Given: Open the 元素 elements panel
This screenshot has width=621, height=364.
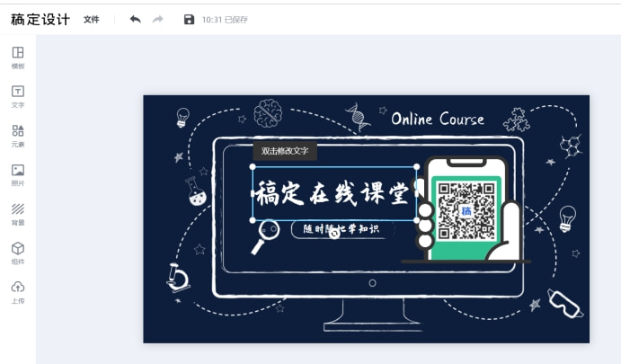Looking at the screenshot, I should pyautogui.click(x=18, y=136).
